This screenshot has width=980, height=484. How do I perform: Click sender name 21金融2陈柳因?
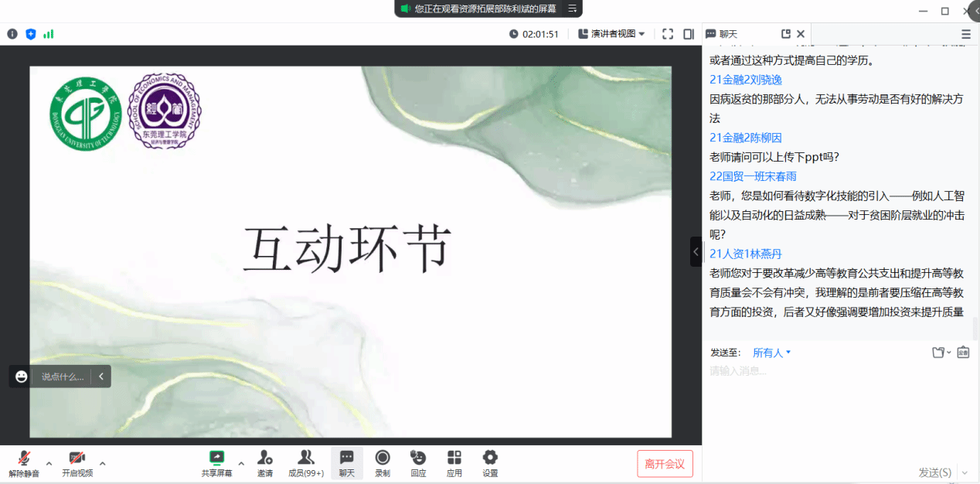point(746,138)
